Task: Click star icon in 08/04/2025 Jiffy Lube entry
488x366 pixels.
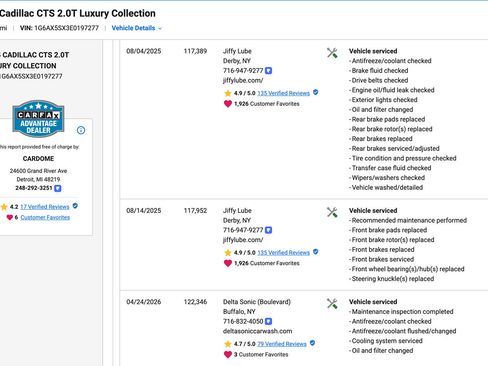Action: tap(228, 93)
